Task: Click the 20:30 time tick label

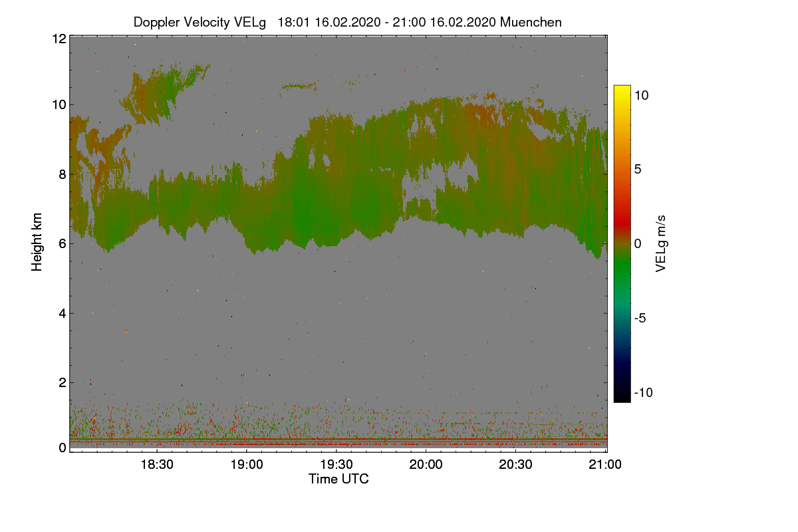Action: 515,465
